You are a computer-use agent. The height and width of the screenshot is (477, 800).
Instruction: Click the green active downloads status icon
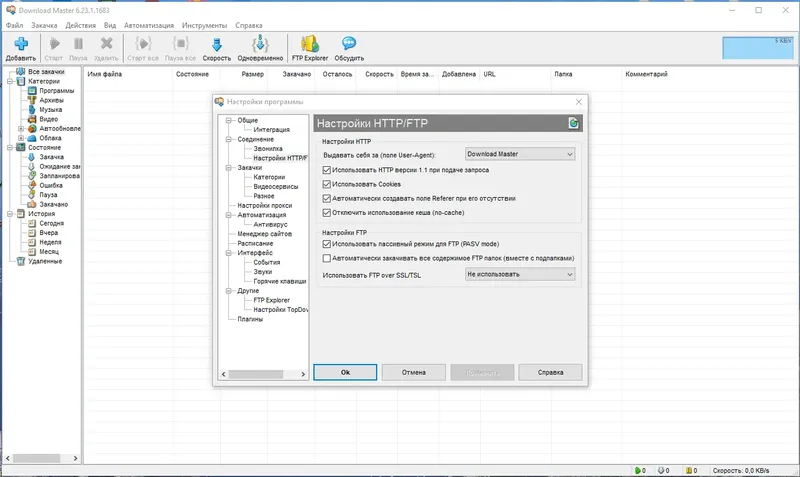(x=637, y=470)
